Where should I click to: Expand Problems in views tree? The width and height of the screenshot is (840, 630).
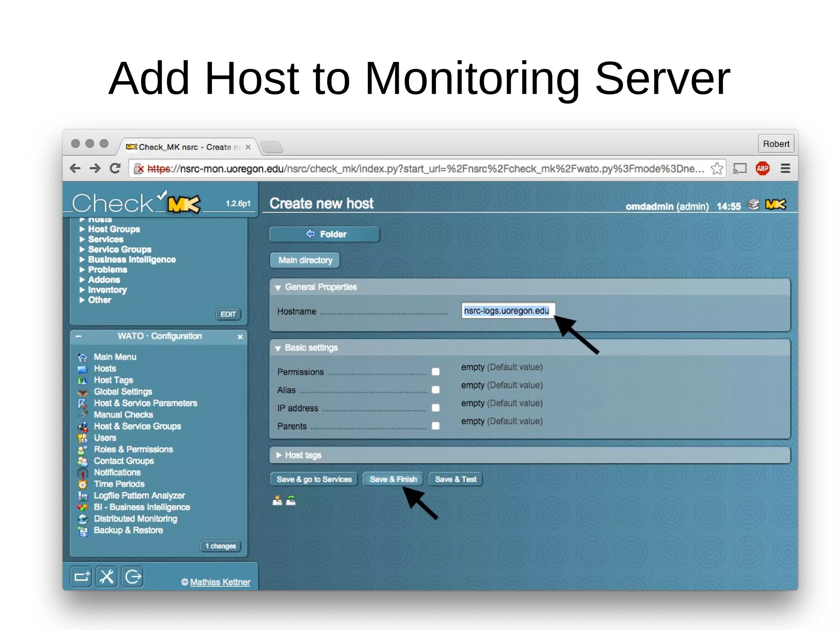click(x=82, y=270)
